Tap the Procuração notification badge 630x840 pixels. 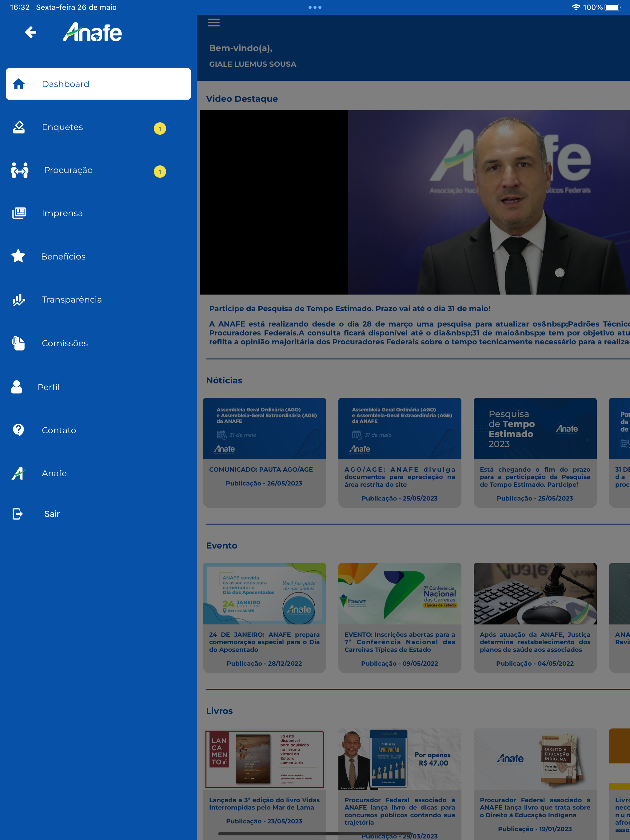(160, 172)
